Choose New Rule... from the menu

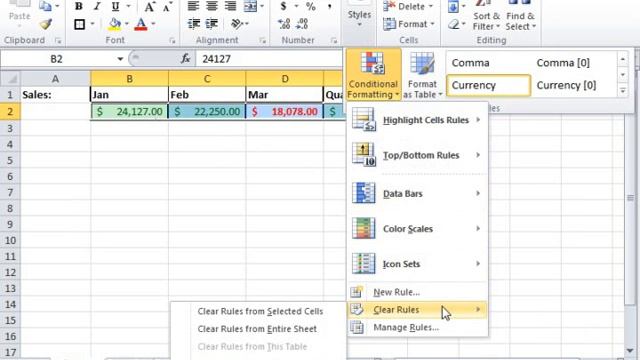pos(417,292)
